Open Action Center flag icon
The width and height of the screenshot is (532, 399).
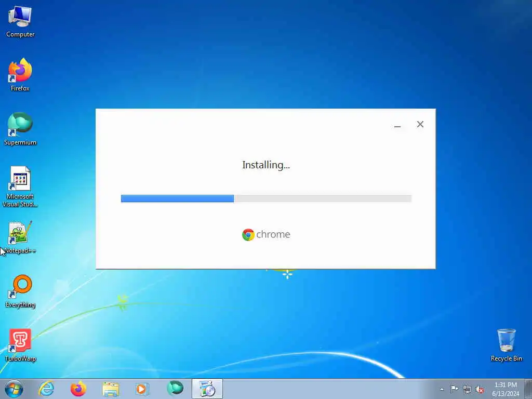coord(454,389)
